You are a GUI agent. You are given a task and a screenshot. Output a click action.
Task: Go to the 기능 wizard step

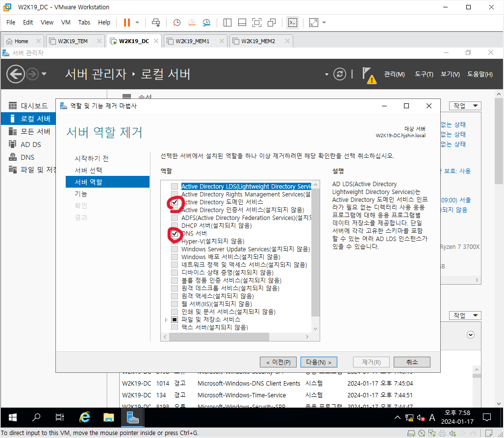[x=81, y=194]
